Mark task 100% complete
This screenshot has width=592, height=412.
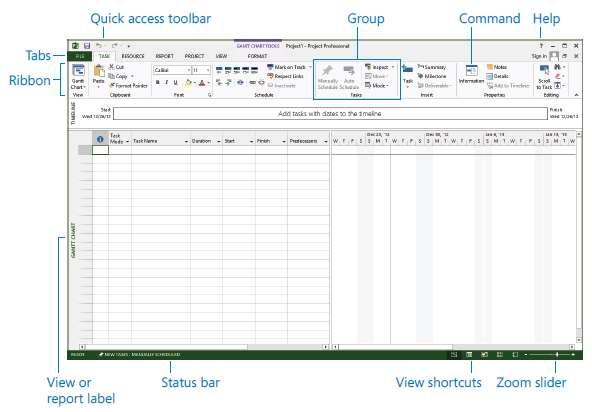tap(254, 70)
